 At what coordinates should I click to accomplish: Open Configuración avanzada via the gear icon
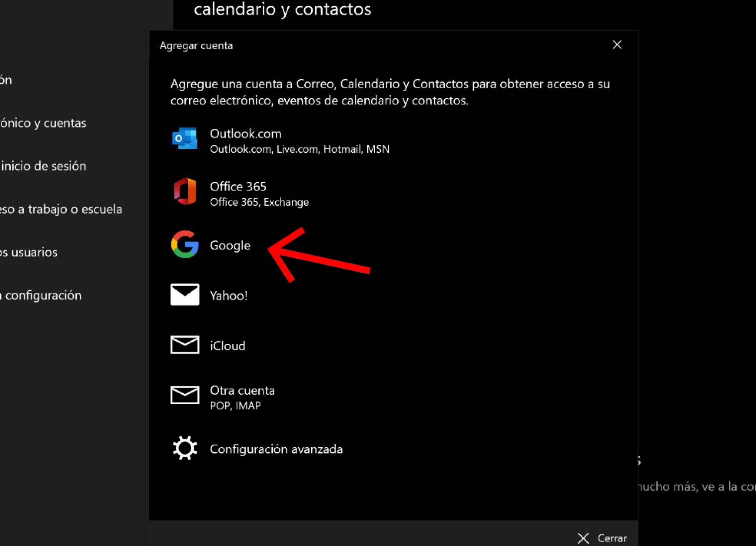(x=184, y=448)
